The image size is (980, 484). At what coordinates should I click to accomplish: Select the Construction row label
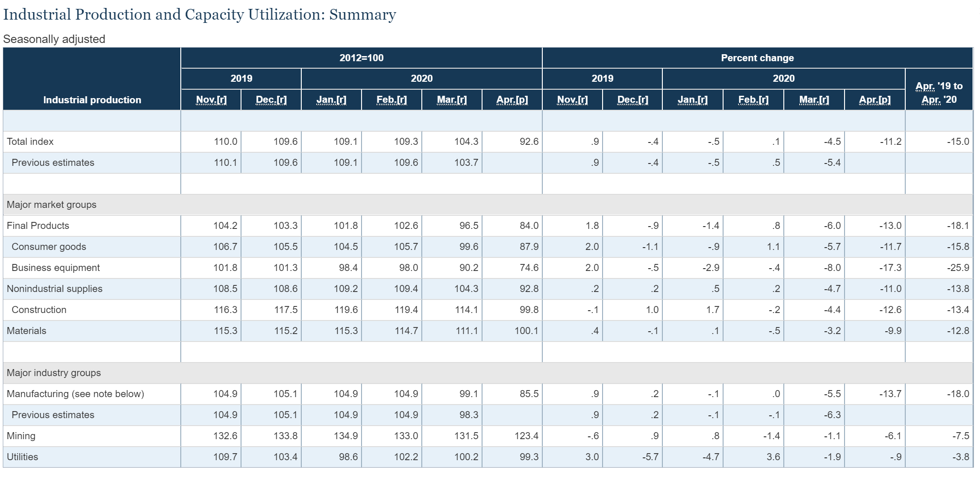click(x=39, y=310)
